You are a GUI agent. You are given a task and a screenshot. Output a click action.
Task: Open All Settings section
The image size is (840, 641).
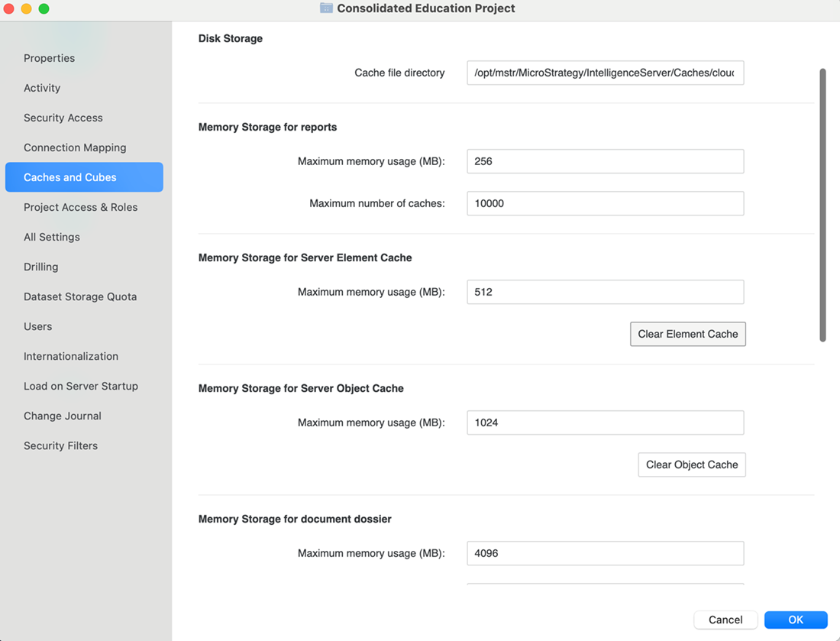51,237
